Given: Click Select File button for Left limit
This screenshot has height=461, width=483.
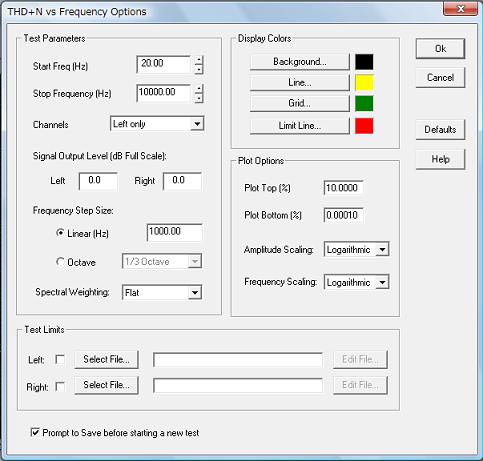Looking at the screenshot, I should pos(106,359).
